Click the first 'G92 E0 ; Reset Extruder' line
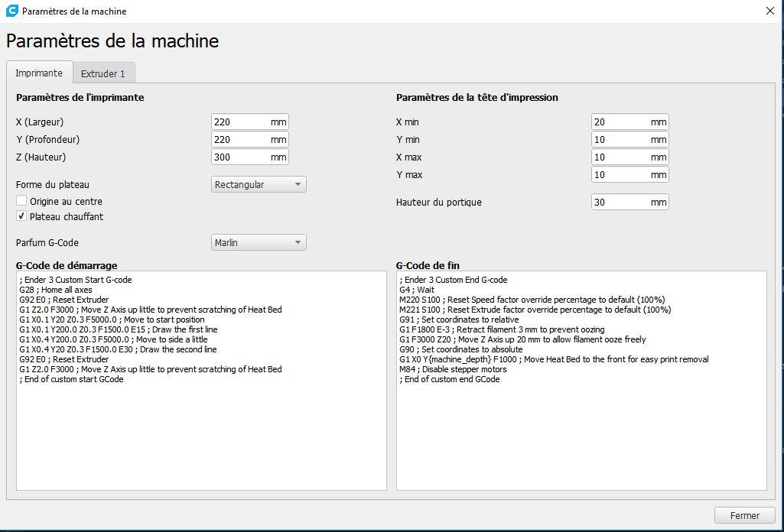This screenshot has height=532, width=784. [64, 300]
